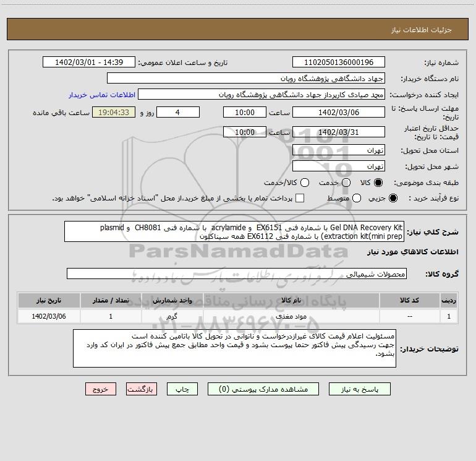The image size is (476, 461).
Task: Select the خدمت radio button
Action: click(346, 183)
